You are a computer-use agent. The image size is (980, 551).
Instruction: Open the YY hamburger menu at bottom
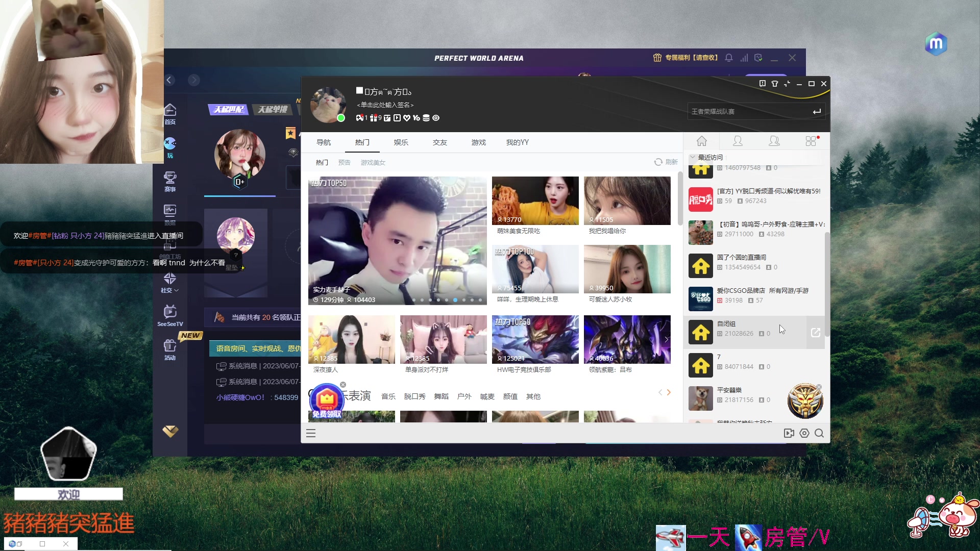click(311, 434)
